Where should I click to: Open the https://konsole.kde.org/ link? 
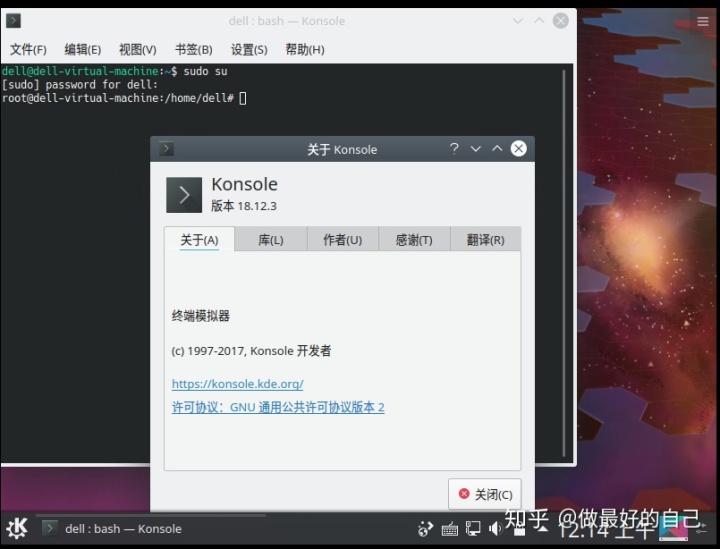(x=237, y=384)
